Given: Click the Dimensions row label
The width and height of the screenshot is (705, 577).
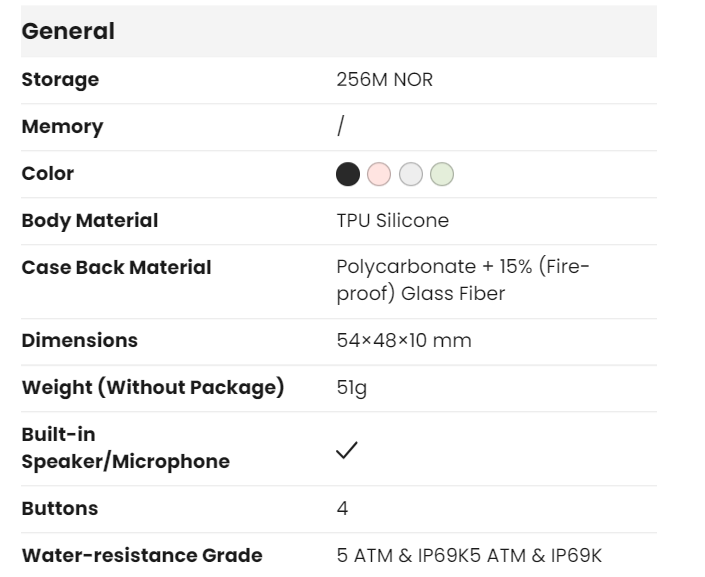Looking at the screenshot, I should coord(80,341).
